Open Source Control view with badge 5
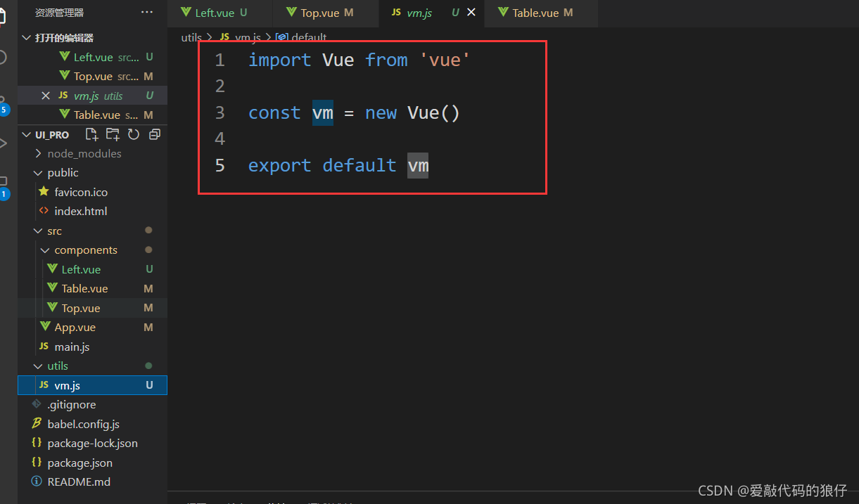859x504 pixels. pos(4,104)
